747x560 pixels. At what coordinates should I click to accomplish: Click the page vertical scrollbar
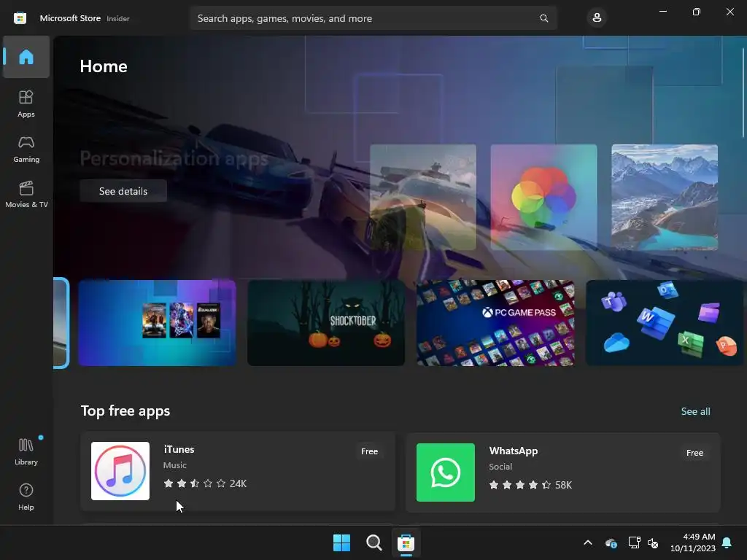pyautogui.click(x=743, y=92)
